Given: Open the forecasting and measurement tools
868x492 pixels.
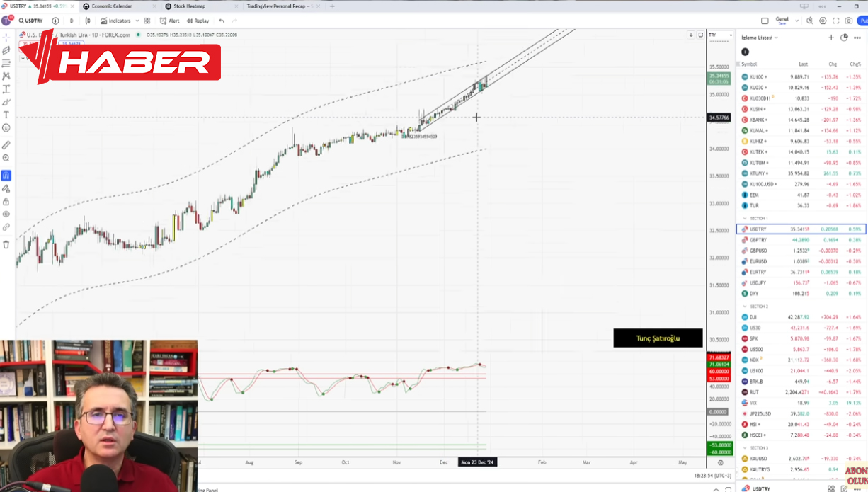Looking at the screenshot, I should [x=6, y=89].
